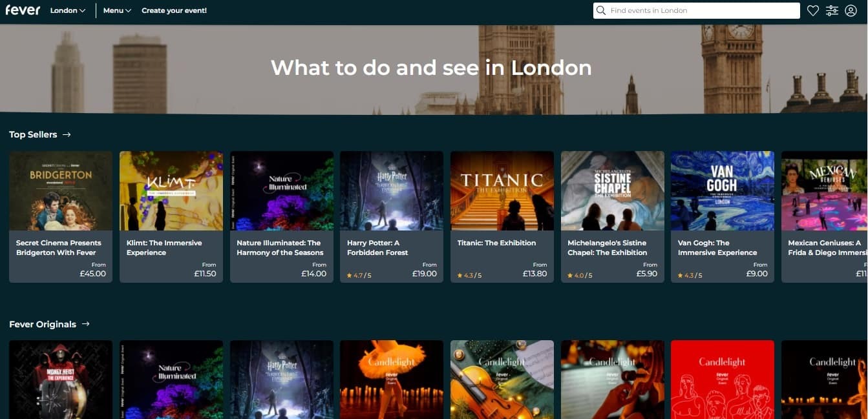Select 'Harry Potter: A Forbidden Forest' title

point(377,247)
